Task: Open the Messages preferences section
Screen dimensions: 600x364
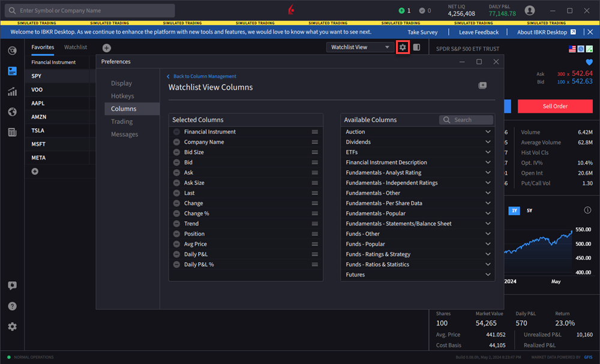Action: pos(124,134)
